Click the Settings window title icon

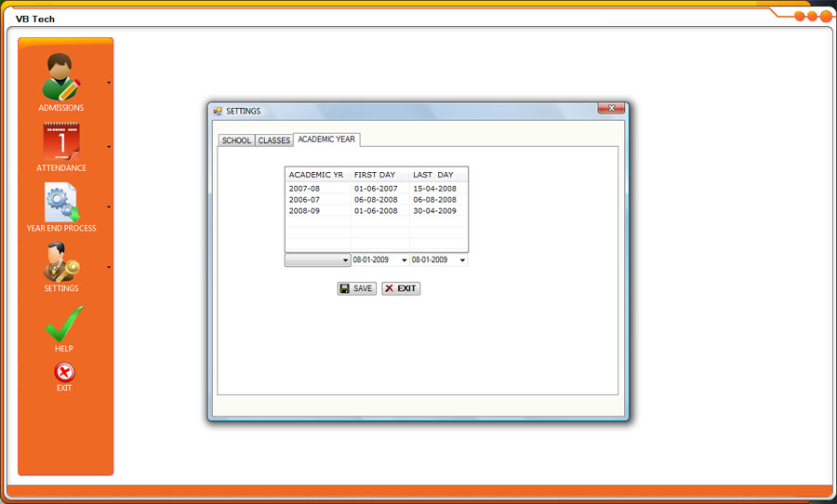click(218, 111)
